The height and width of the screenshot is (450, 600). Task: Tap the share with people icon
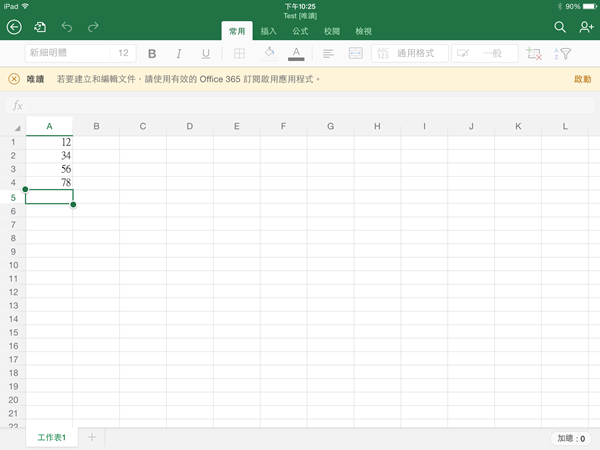click(586, 27)
